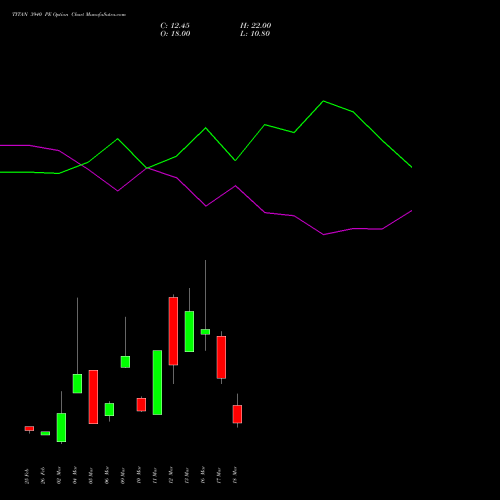Screen dimensions: 500x500
Task: Select the green 09 Mar candle body
Action: point(125,362)
